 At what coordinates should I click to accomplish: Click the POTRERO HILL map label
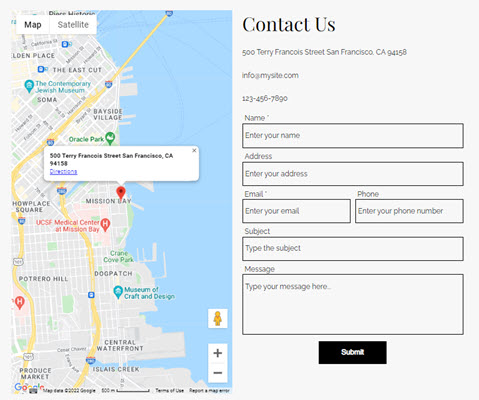(43, 279)
